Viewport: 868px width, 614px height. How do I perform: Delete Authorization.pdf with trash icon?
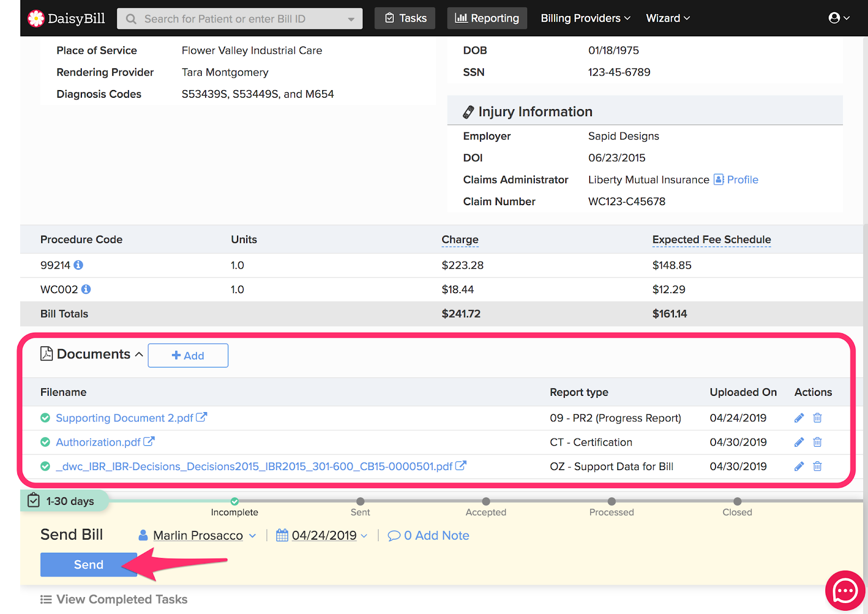(818, 442)
